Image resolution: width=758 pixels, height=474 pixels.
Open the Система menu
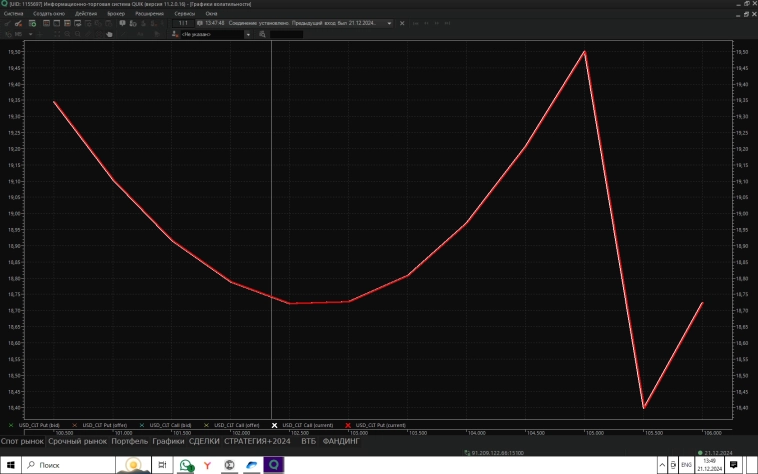tap(13, 14)
